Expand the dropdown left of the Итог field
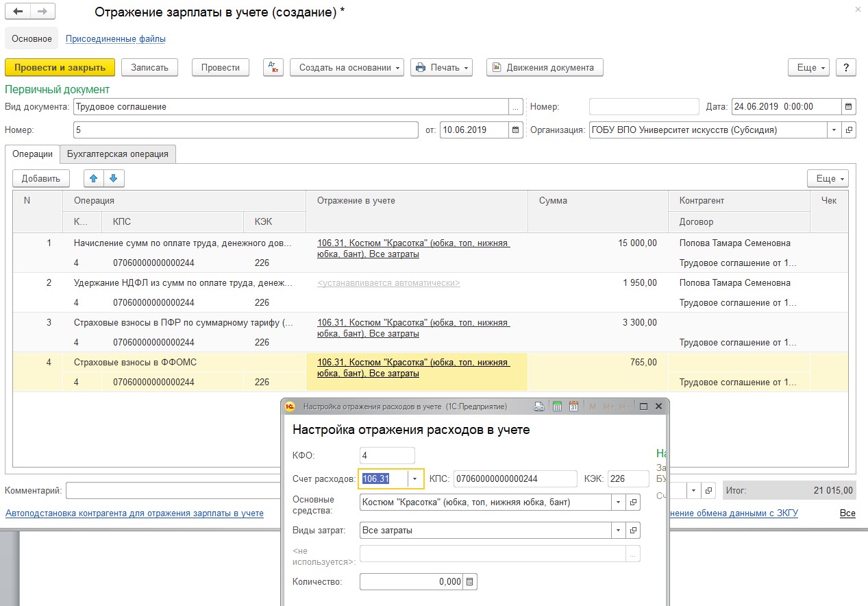868x606 pixels. [695, 490]
